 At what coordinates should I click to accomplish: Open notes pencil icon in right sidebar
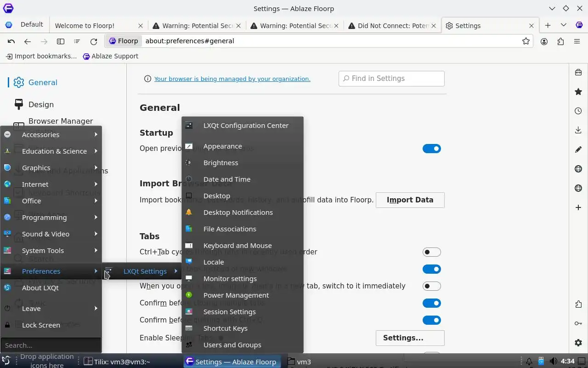578,149
